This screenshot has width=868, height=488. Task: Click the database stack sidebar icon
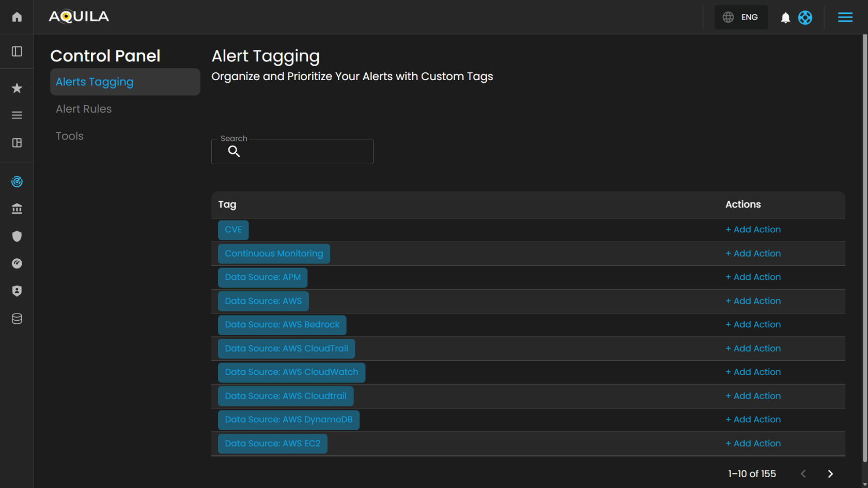point(17,319)
